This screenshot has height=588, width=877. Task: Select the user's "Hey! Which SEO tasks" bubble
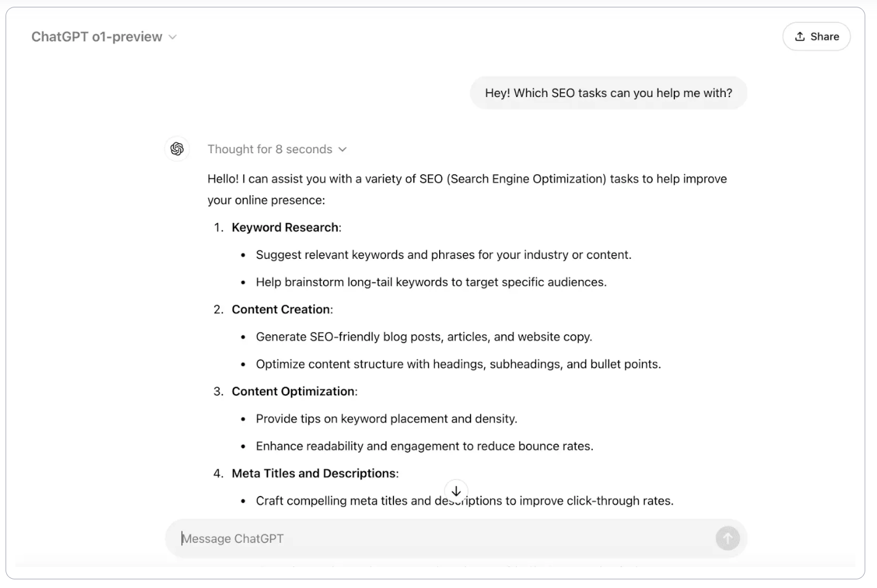608,93
